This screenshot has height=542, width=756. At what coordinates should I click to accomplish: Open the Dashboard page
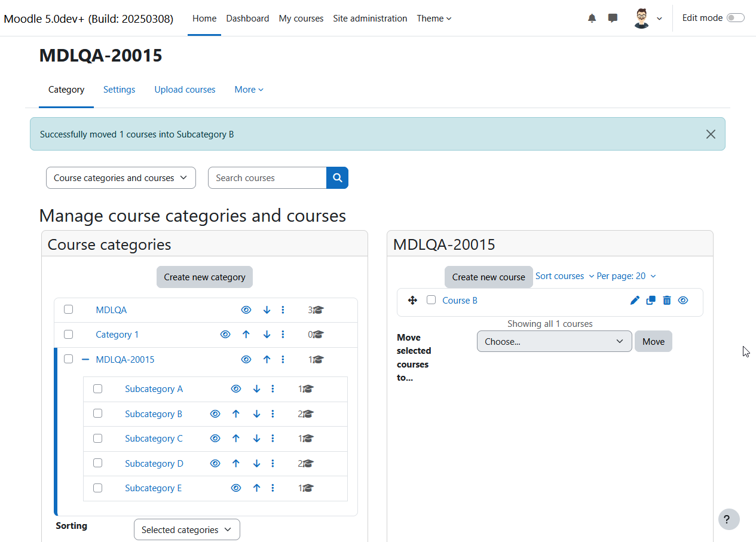(247, 19)
